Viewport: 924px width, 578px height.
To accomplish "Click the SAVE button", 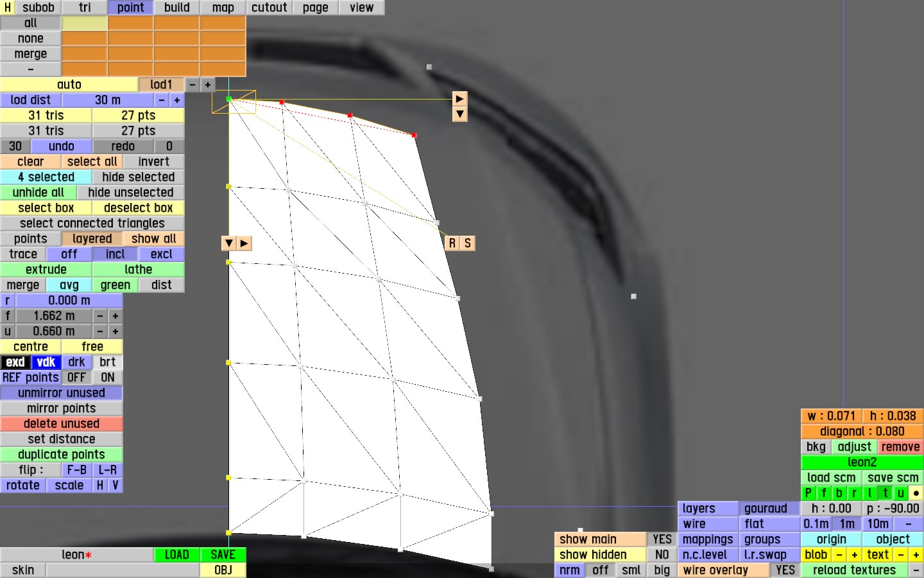I will click(223, 555).
